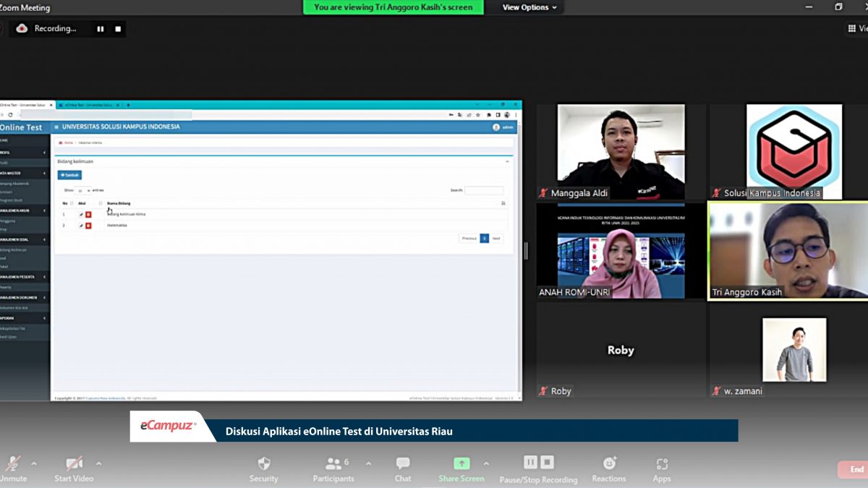This screenshot has width=868, height=488.
Task: Expand arrow next to Share Screen
Action: [486, 463]
